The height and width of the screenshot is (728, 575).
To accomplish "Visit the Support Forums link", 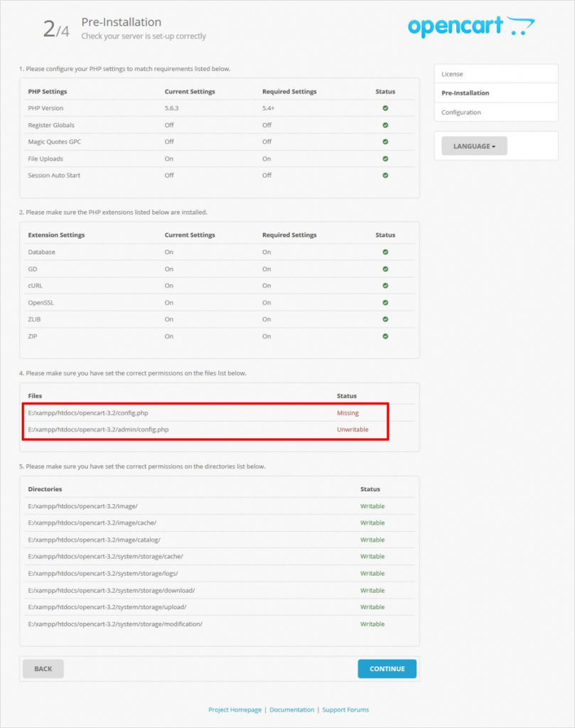I will (346, 709).
